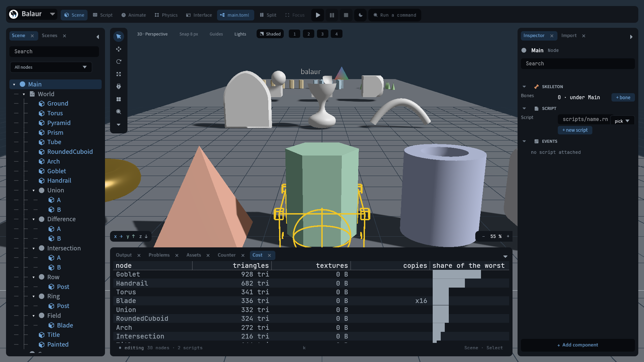The height and width of the screenshot is (362, 644).
Task: Open the script pick dropdown
Action: pyautogui.click(x=622, y=121)
